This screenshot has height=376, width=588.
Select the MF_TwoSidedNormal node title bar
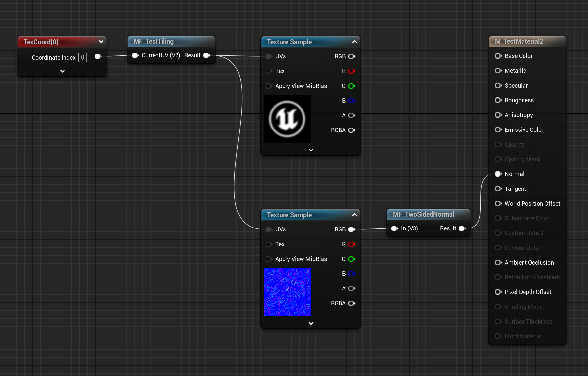[424, 214]
